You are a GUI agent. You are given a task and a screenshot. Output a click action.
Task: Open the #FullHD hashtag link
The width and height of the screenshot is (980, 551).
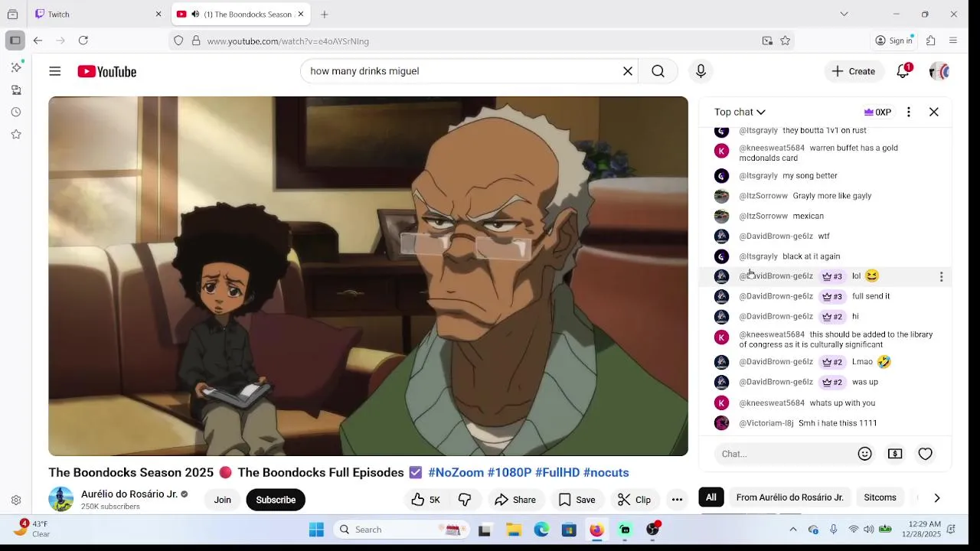pyautogui.click(x=557, y=473)
